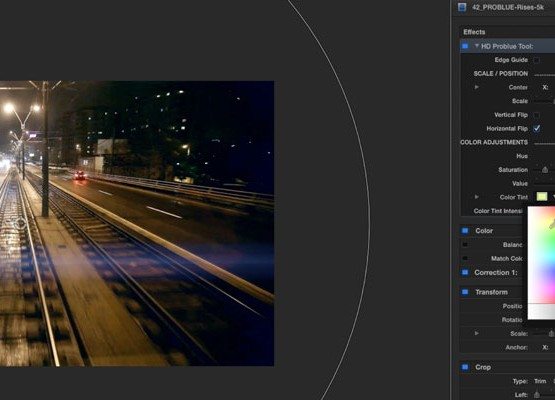The image size is (555, 400).
Task: Click the Hue parameter label
Action: (522, 156)
